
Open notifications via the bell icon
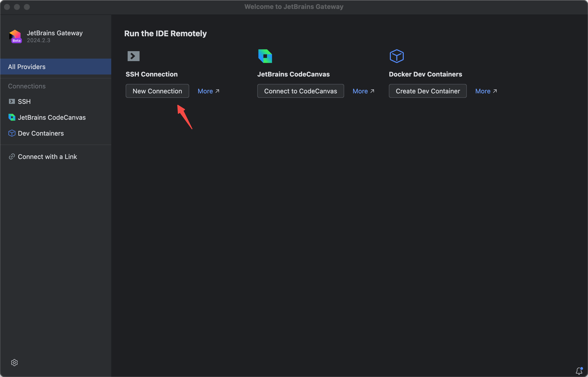[579, 371]
